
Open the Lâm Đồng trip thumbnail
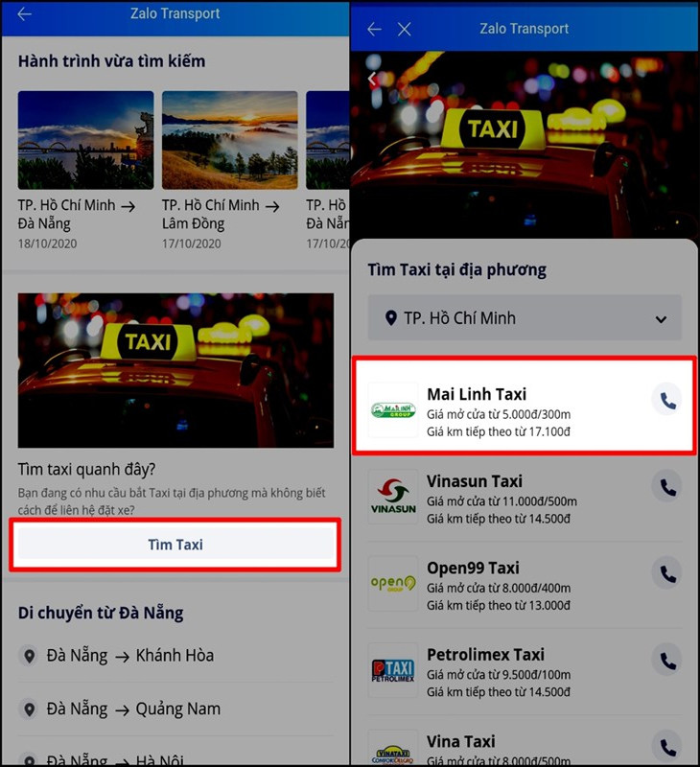(230, 140)
